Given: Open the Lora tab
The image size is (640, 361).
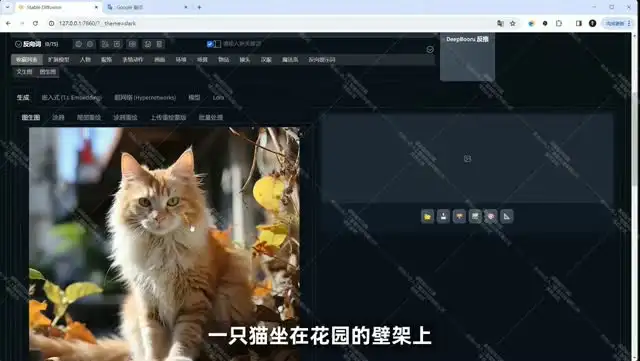Looking at the screenshot, I should coord(218,98).
